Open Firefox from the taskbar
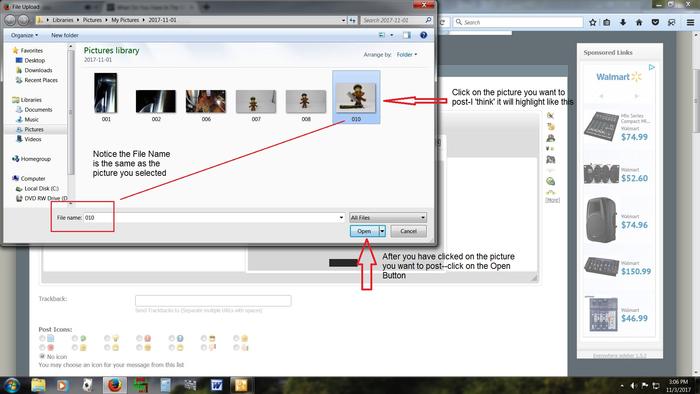Screen dimensions: 700x394 114,385
